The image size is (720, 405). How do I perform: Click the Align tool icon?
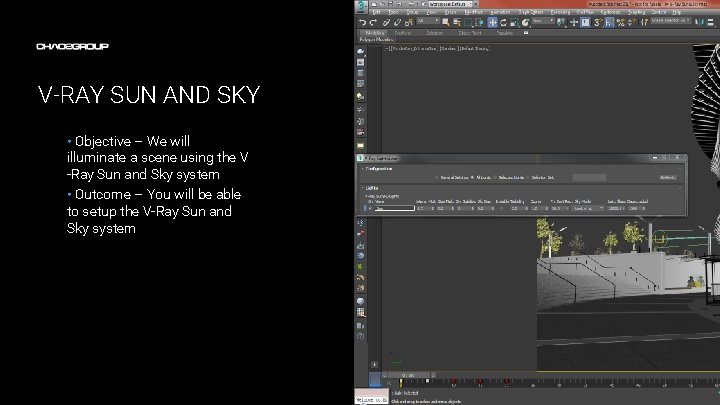pyautogui.click(x=710, y=22)
